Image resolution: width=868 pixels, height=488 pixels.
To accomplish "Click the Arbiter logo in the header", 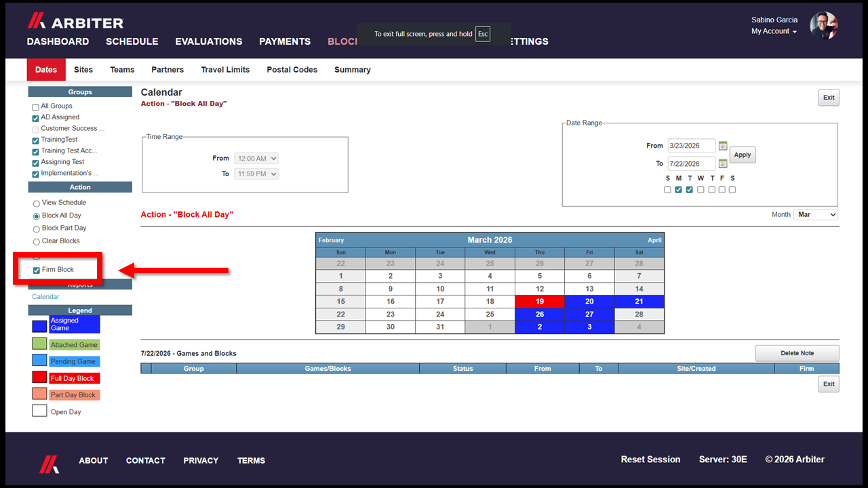I will pyautogui.click(x=75, y=22).
